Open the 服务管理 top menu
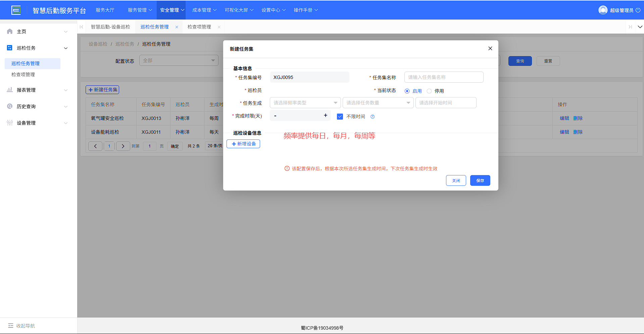The image size is (644, 334). pos(140,10)
